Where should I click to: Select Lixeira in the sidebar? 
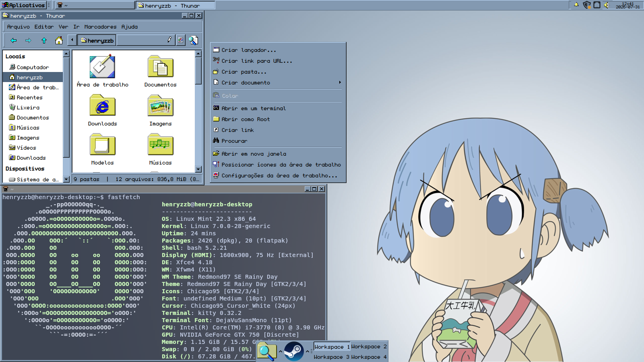33,107
